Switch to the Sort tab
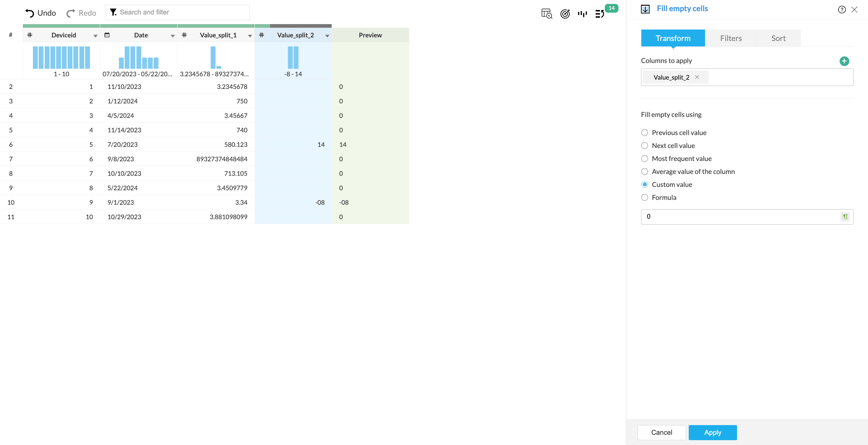 (778, 38)
